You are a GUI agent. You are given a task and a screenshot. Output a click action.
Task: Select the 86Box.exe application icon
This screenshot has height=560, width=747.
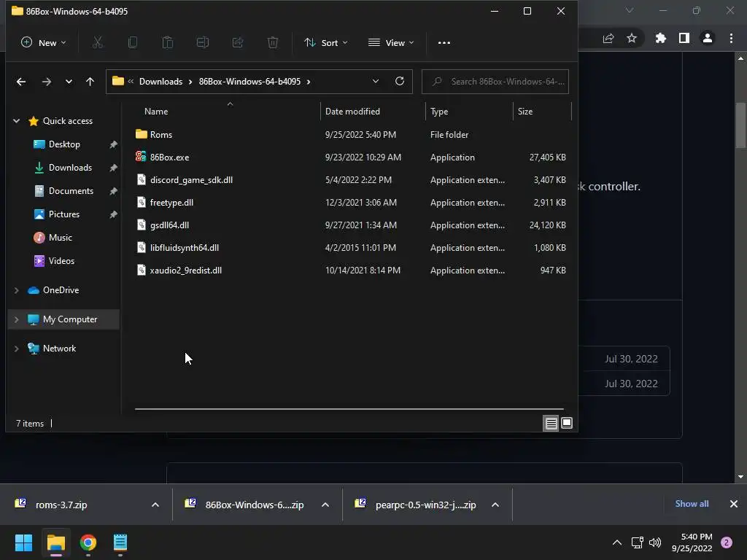point(141,157)
